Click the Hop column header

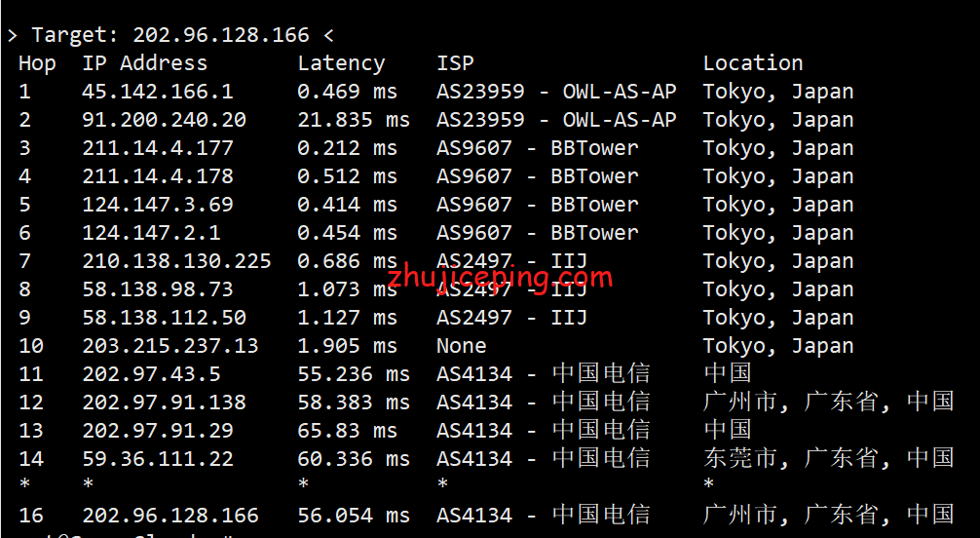pyautogui.click(x=37, y=63)
